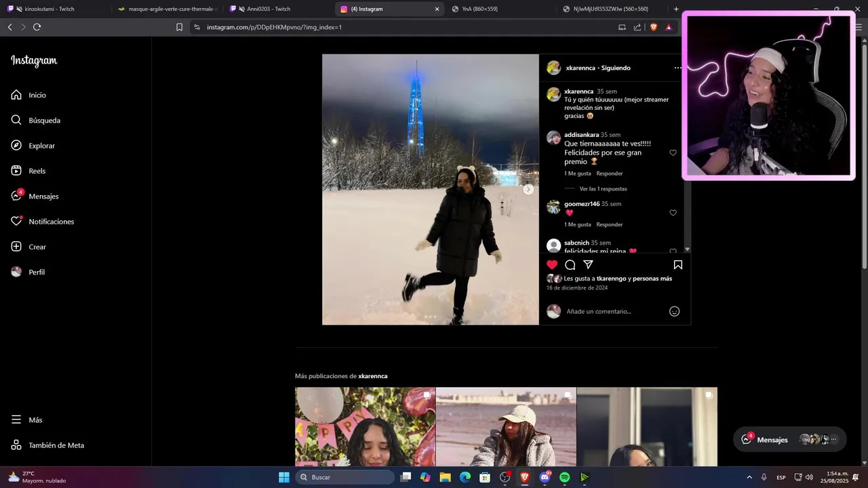Expand the Más menu in sidebar
This screenshot has height=488, width=868.
tap(27, 420)
